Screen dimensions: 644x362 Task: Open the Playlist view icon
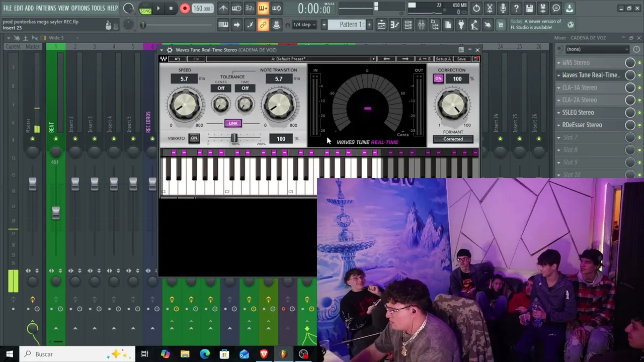pyautogui.click(x=381, y=25)
